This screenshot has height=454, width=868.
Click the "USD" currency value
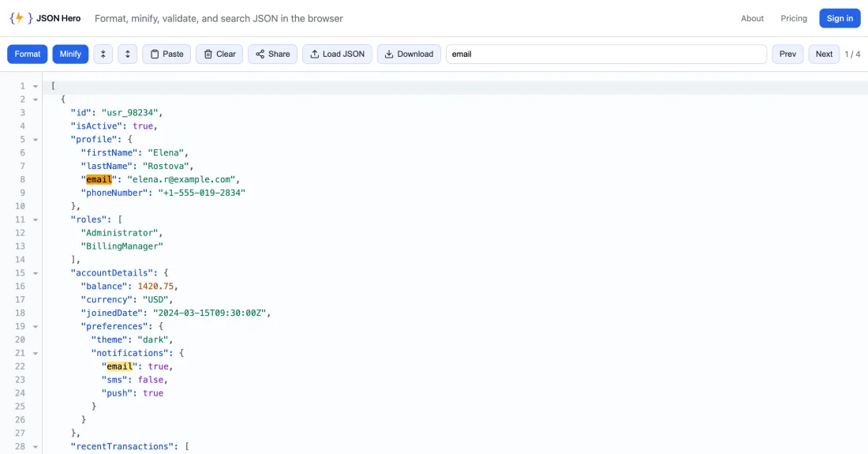(155, 299)
